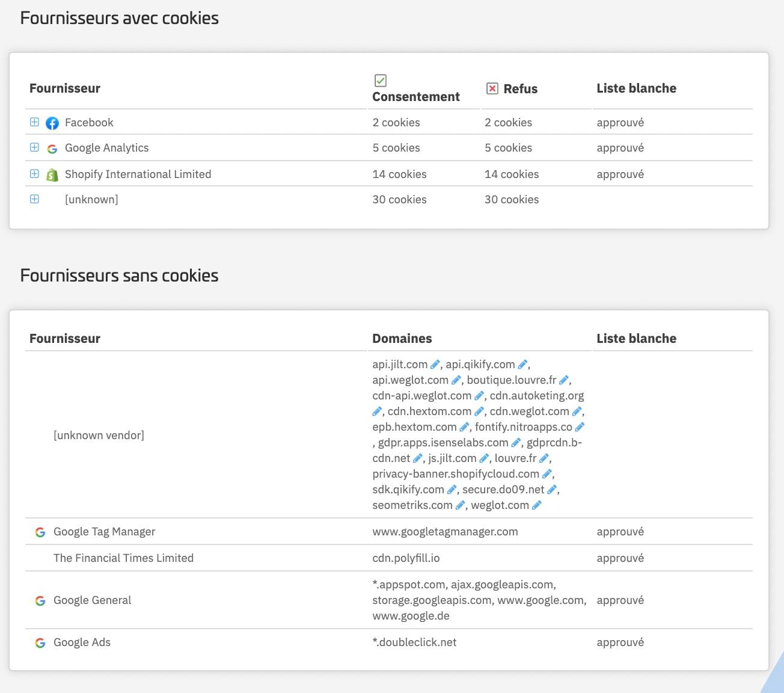784x693 pixels.
Task: Click the cdn.polyfill.io domain
Action: pyautogui.click(x=406, y=558)
